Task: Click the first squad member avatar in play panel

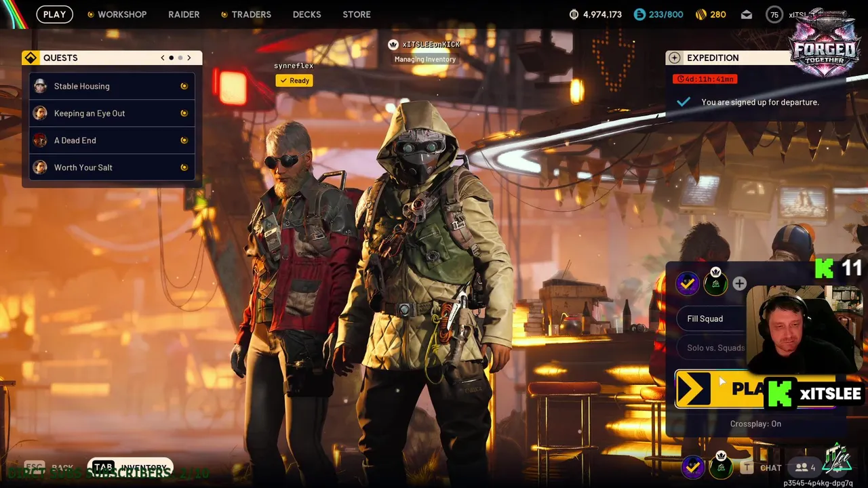Action: pos(688,283)
